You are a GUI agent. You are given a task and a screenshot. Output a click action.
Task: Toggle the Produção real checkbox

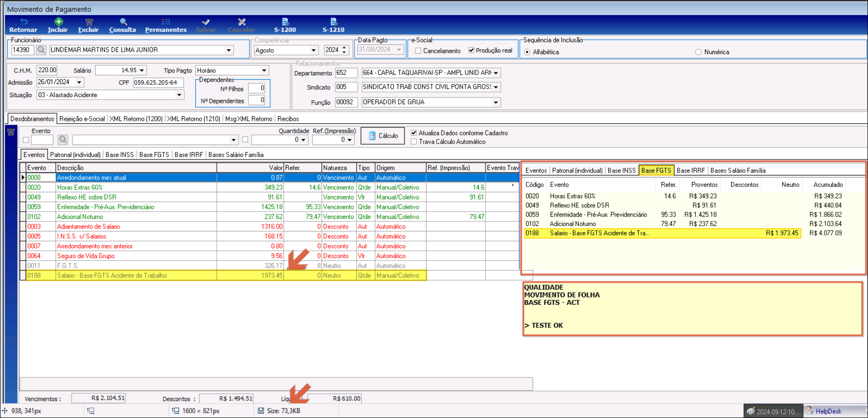(x=471, y=50)
